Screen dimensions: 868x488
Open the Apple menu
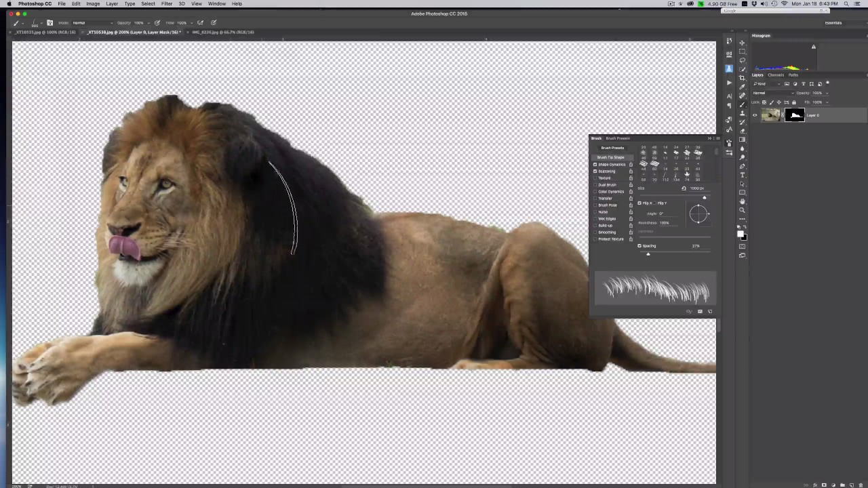pos(9,4)
